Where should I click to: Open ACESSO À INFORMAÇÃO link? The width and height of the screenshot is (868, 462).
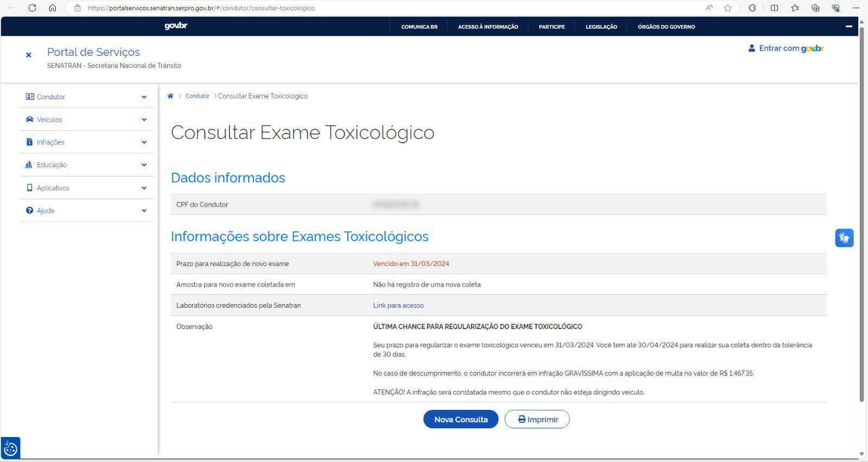488,27
